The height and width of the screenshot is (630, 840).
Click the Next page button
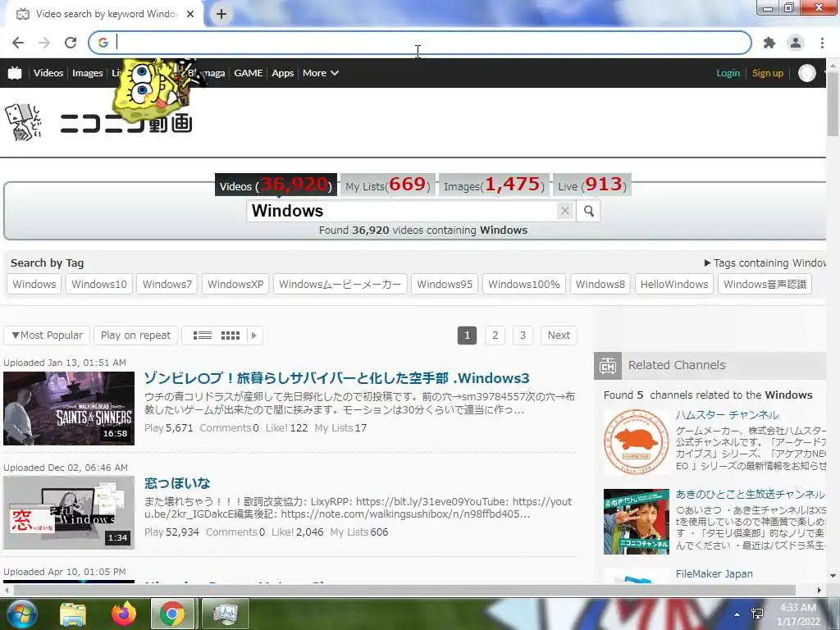point(559,336)
